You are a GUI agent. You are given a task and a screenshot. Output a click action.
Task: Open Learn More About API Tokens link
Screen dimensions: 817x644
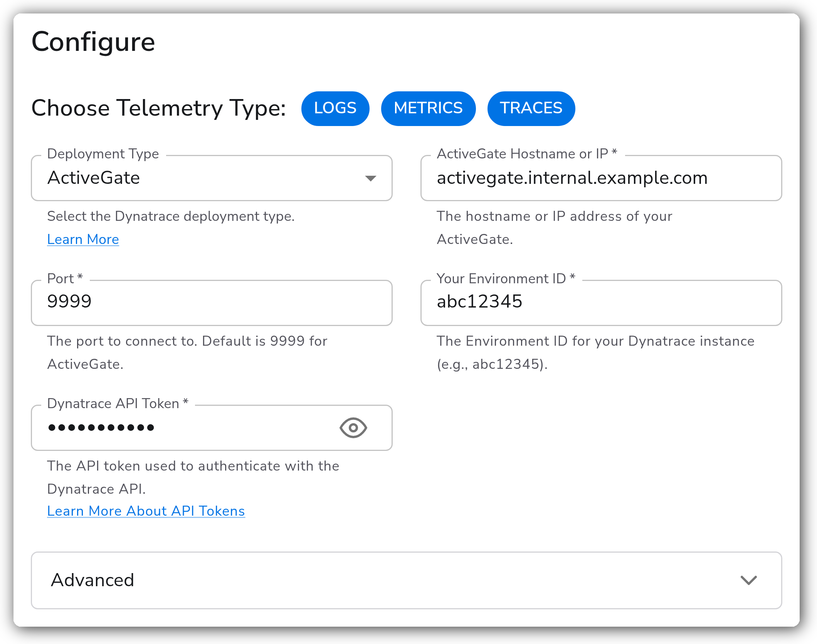point(146,511)
